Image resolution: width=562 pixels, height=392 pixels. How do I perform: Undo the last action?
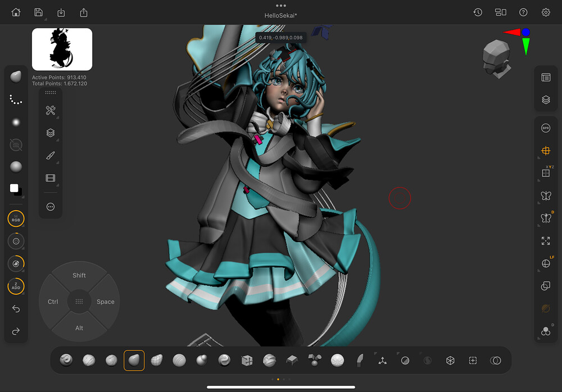point(16,309)
